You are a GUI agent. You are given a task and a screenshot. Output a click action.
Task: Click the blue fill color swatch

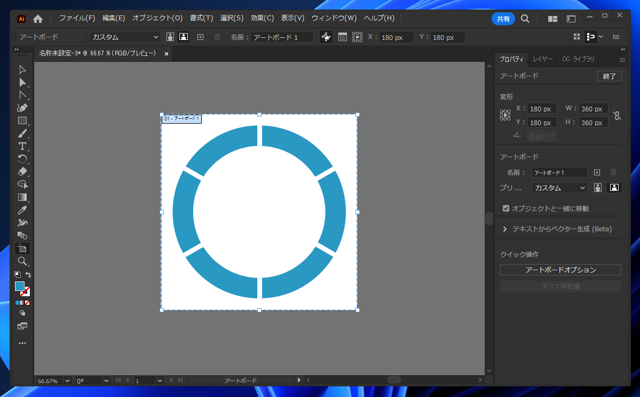pyautogui.click(x=20, y=286)
